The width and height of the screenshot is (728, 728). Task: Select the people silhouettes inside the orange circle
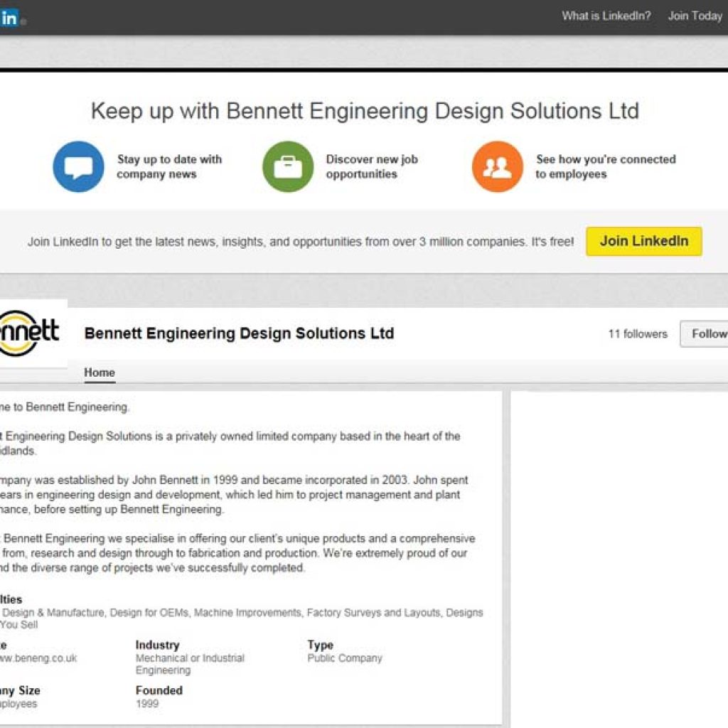(497, 166)
